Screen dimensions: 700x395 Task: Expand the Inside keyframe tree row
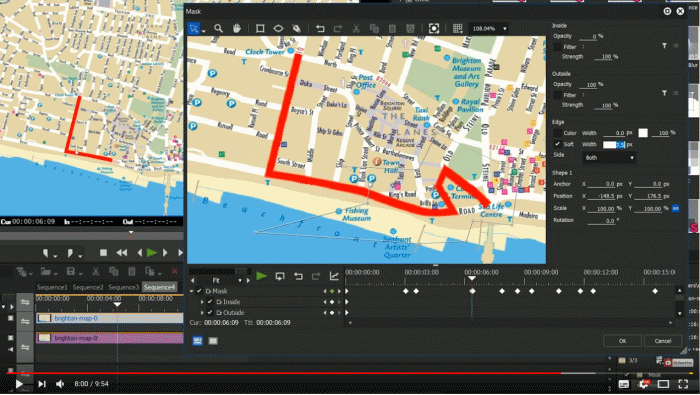tap(202, 302)
